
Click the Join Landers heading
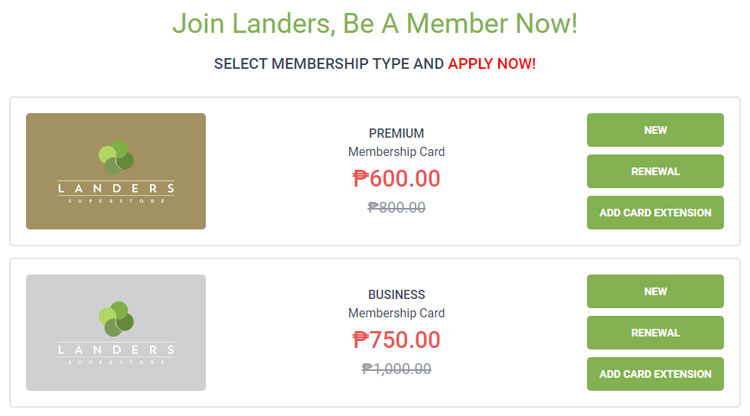coord(375,23)
